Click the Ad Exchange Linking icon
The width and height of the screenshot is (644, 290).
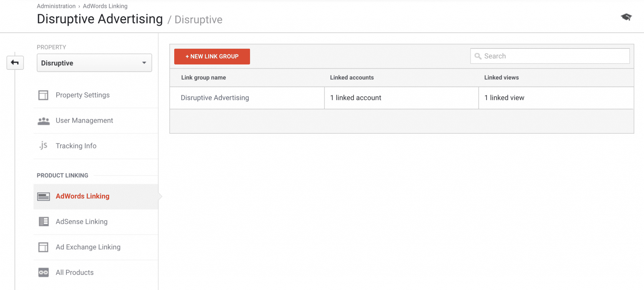coord(43,247)
